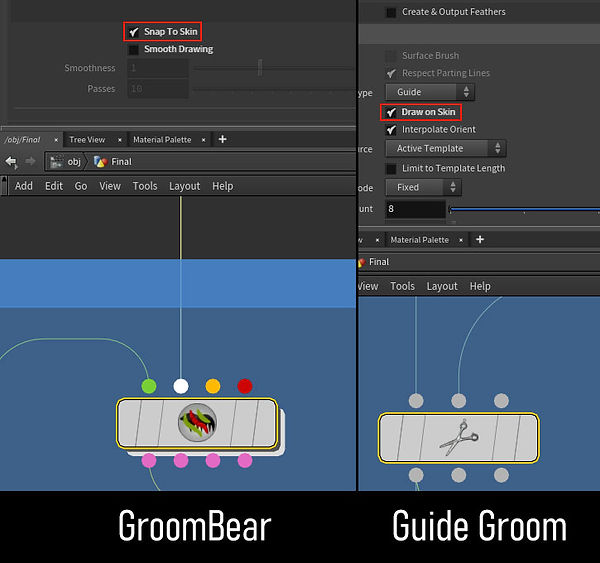Click the Final node path icon in left panel
The height and width of the screenshot is (563, 600).
pyautogui.click(x=100, y=162)
